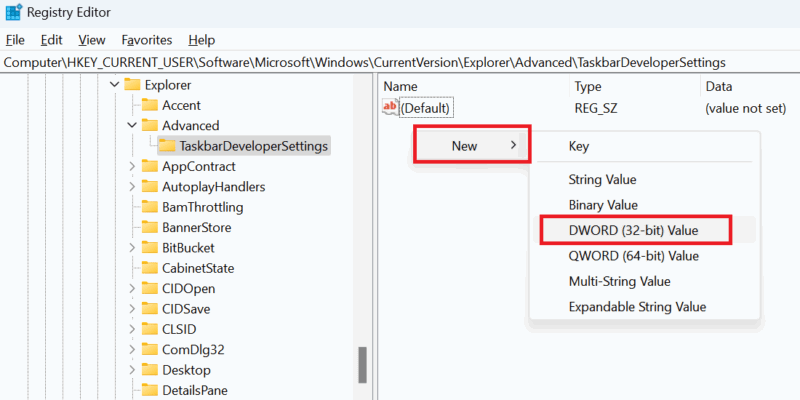Expand the CLSID key

132,329
